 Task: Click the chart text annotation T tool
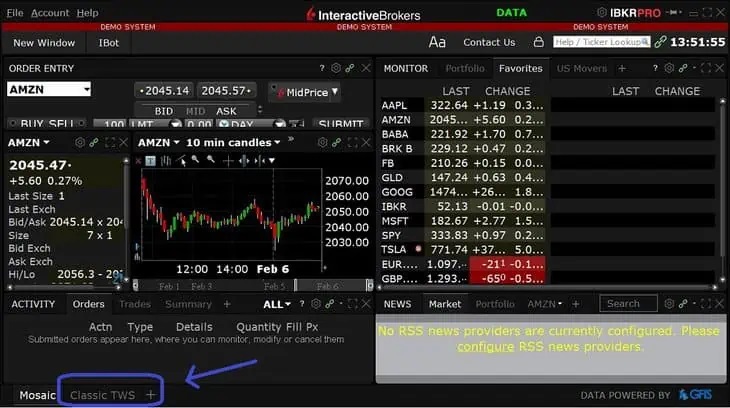click(150, 161)
